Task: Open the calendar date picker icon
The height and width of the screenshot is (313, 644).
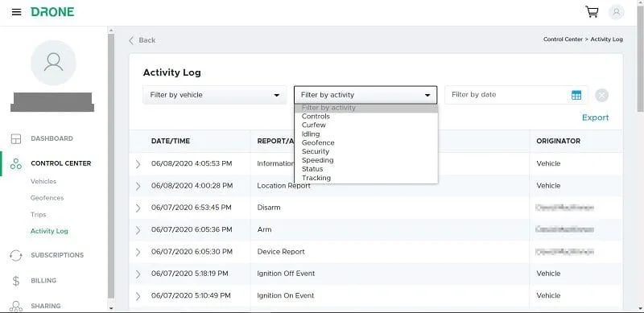Action: [x=576, y=95]
